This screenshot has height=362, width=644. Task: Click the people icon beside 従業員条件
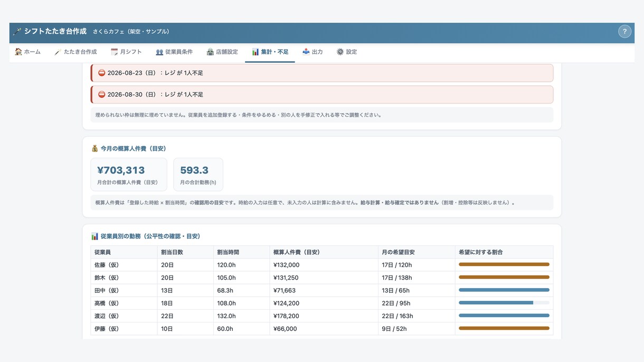point(159,52)
